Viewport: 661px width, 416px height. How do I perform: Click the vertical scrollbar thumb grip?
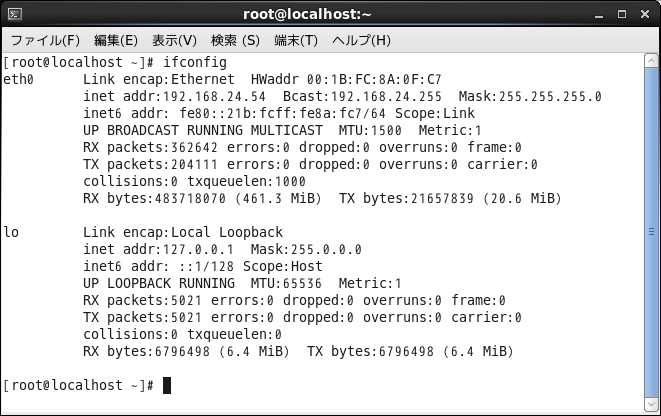pos(651,231)
